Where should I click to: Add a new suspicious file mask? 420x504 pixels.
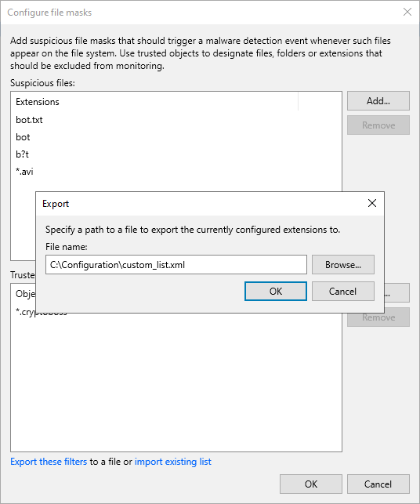click(378, 101)
